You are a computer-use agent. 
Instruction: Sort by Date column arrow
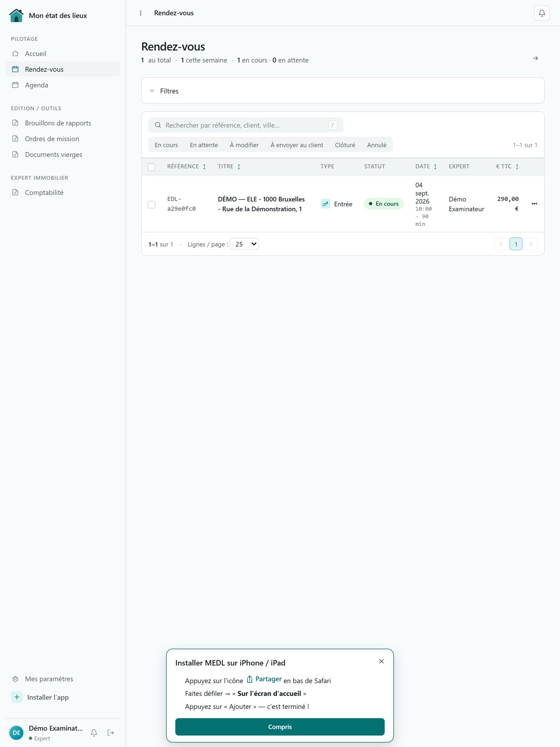[x=435, y=167]
